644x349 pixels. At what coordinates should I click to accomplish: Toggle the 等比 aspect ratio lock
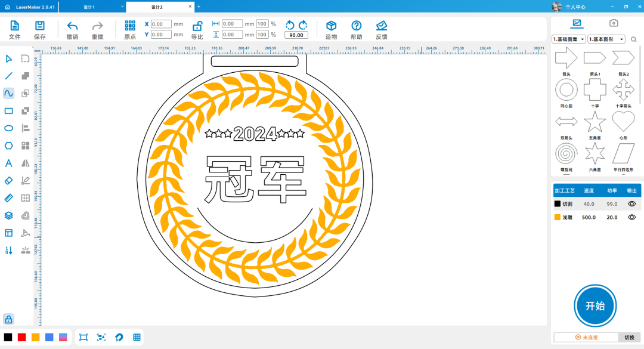click(197, 29)
